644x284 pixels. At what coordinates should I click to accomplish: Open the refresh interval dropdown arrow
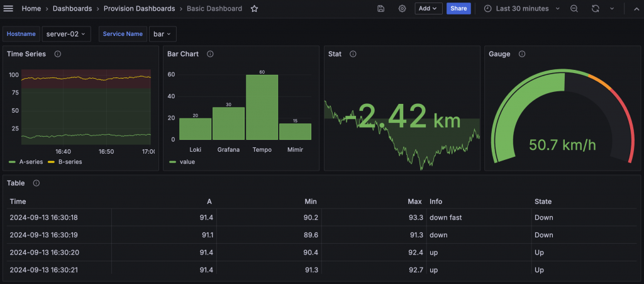coord(612,9)
